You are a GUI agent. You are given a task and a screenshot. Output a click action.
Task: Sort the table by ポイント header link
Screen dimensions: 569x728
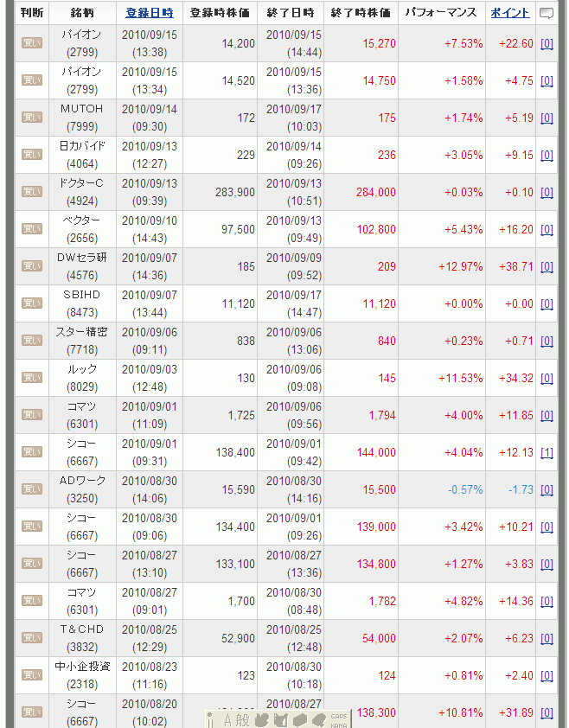coord(510,13)
